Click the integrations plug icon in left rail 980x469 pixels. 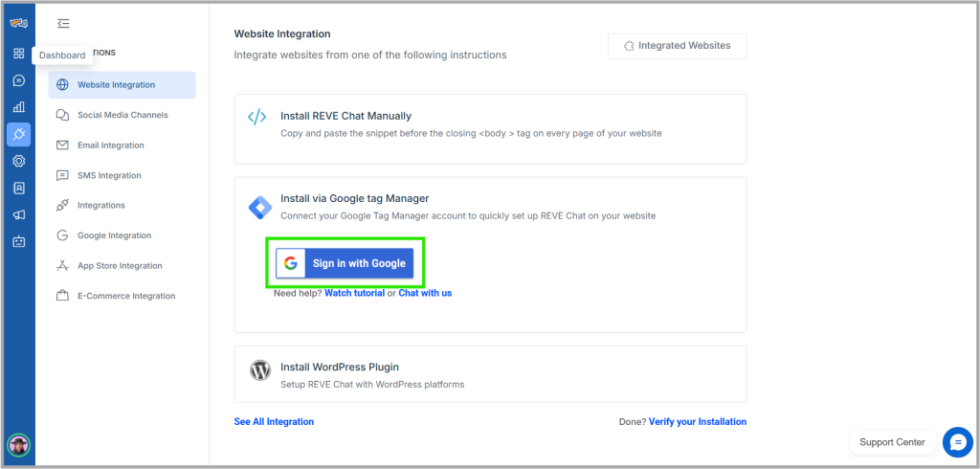click(18, 134)
